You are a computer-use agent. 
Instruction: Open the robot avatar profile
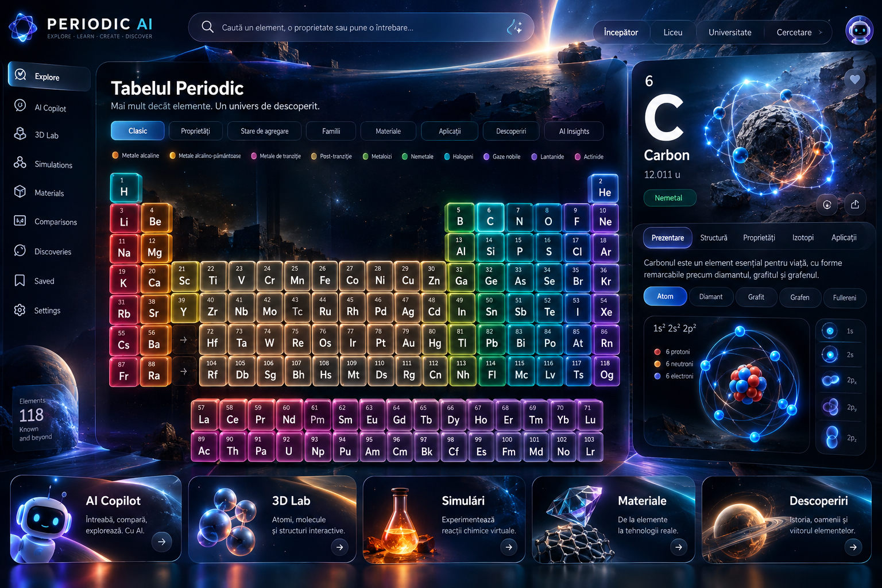click(859, 30)
